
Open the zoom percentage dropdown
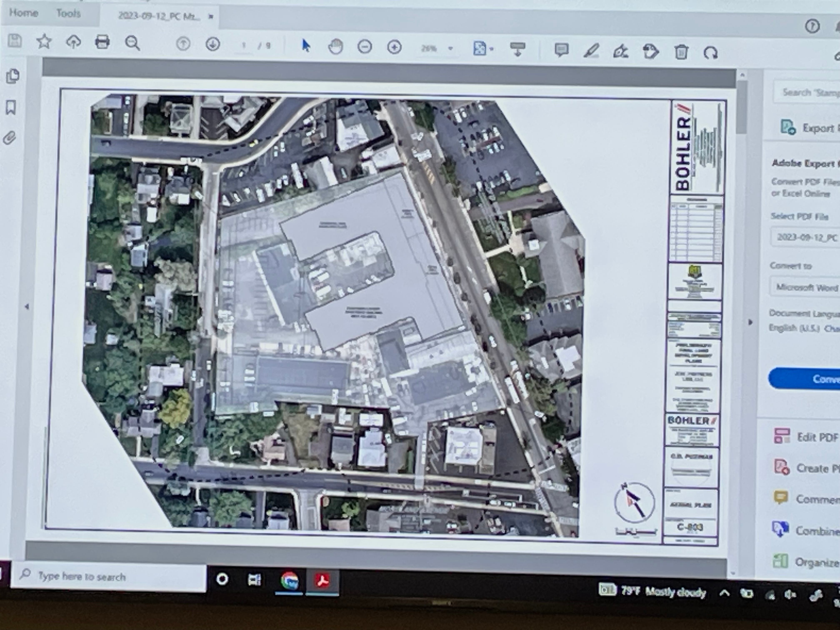tap(451, 49)
